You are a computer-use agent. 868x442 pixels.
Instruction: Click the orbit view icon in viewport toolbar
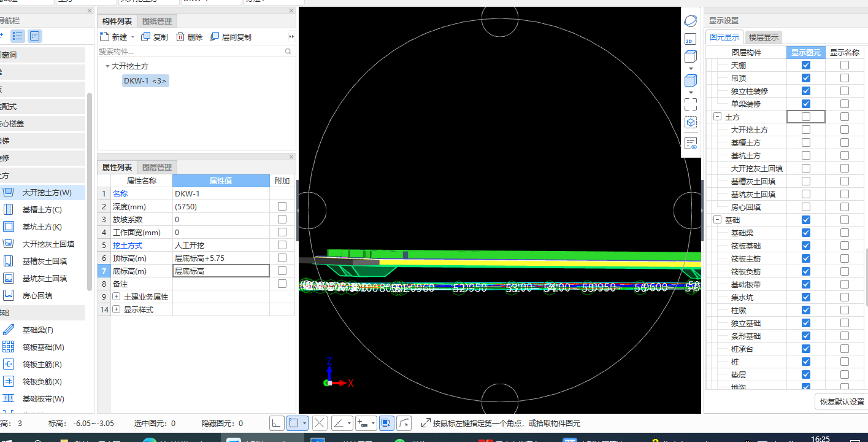click(691, 21)
